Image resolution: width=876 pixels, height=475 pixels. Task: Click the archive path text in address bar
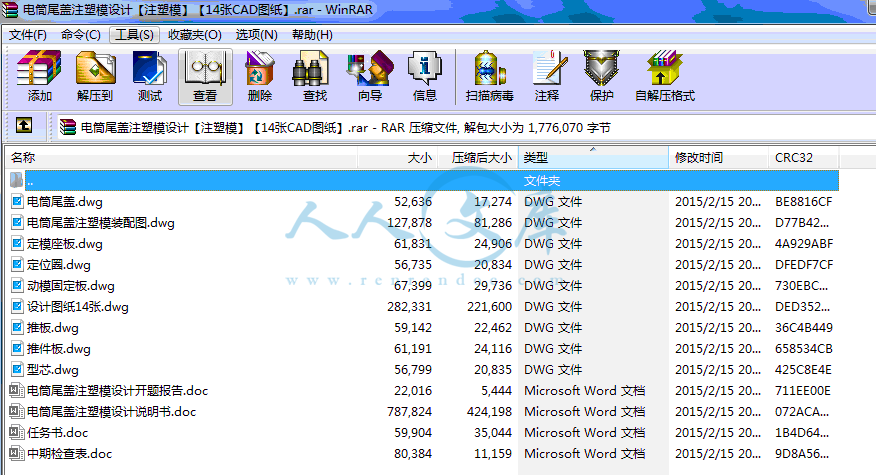coord(345,127)
